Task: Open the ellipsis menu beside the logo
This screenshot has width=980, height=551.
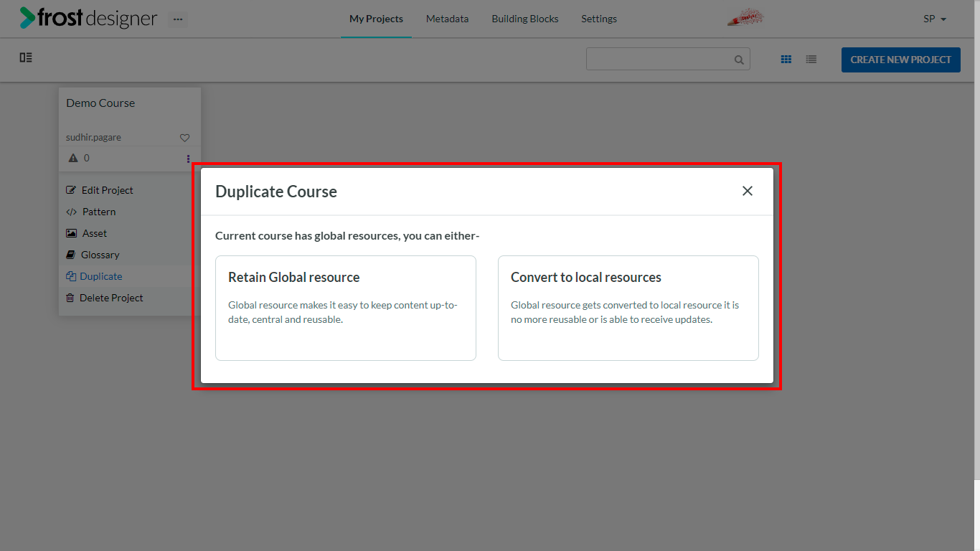Action: (x=178, y=19)
